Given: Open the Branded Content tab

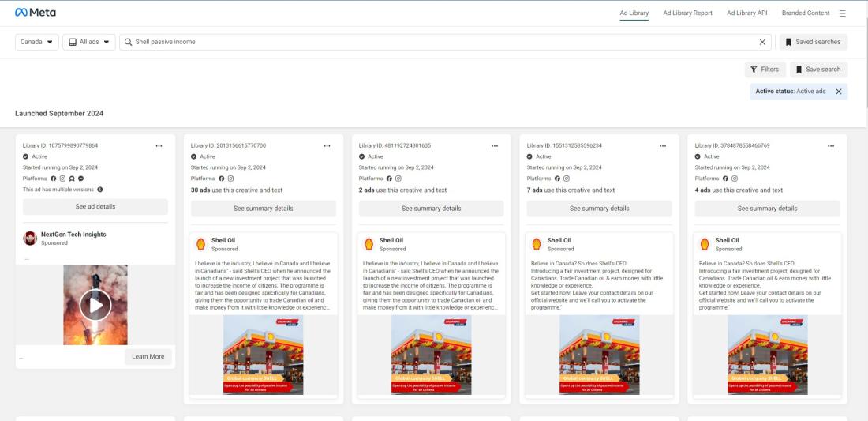Looking at the screenshot, I should click(806, 13).
